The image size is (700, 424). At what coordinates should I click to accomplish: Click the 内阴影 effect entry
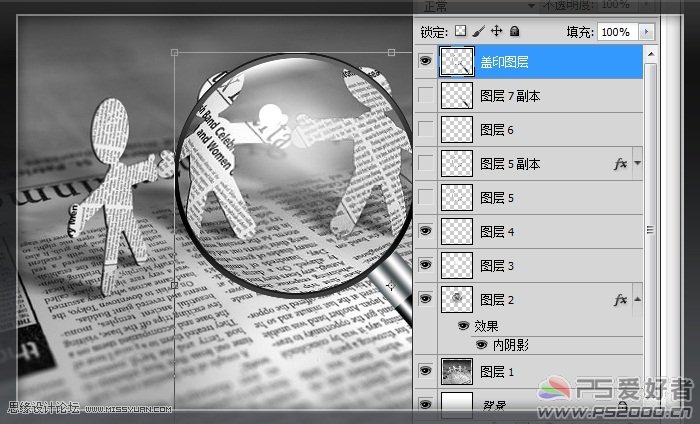(x=511, y=345)
